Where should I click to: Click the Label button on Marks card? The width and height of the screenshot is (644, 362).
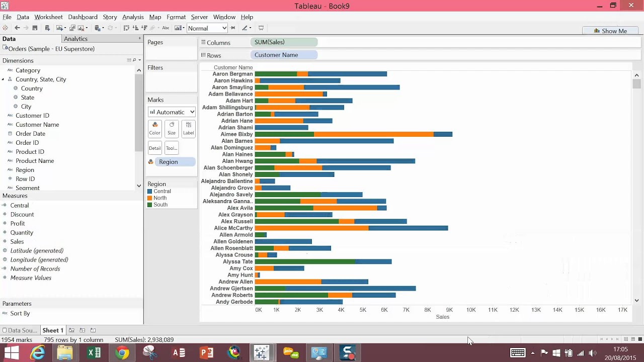point(188,129)
